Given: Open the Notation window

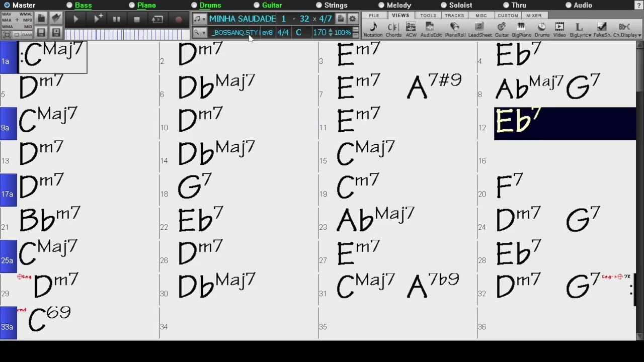Looking at the screenshot, I should click(x=373, y=30).
